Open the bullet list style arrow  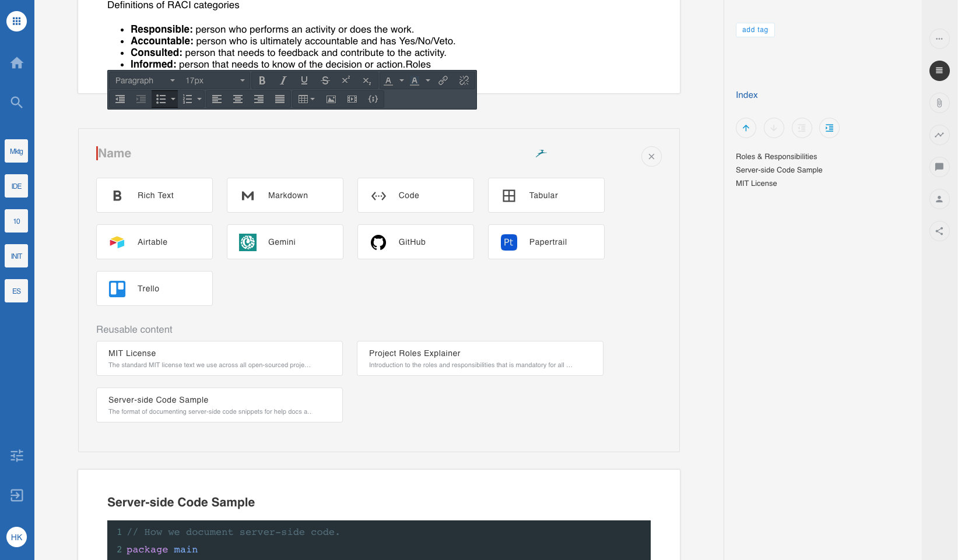(x=173, y=99)
